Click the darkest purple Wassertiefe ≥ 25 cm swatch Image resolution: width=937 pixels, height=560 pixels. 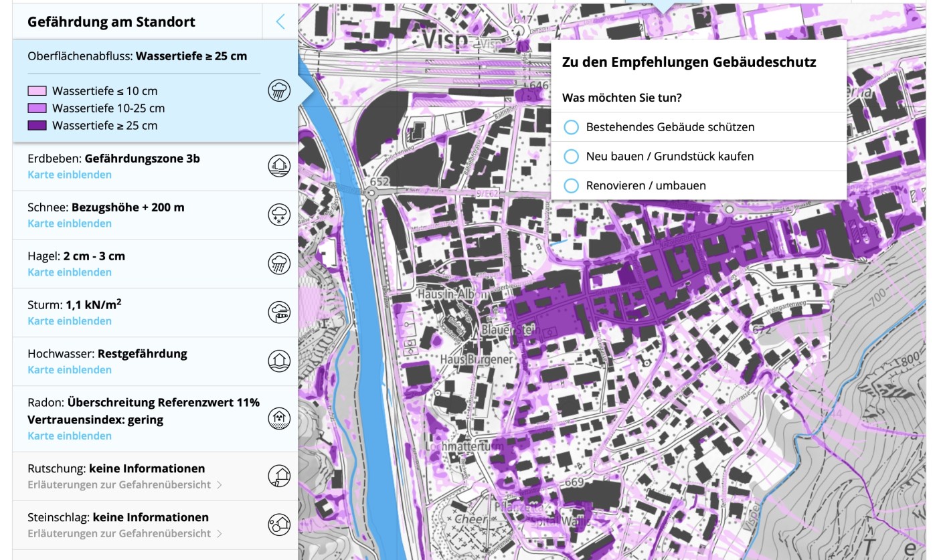coord(37,126)
